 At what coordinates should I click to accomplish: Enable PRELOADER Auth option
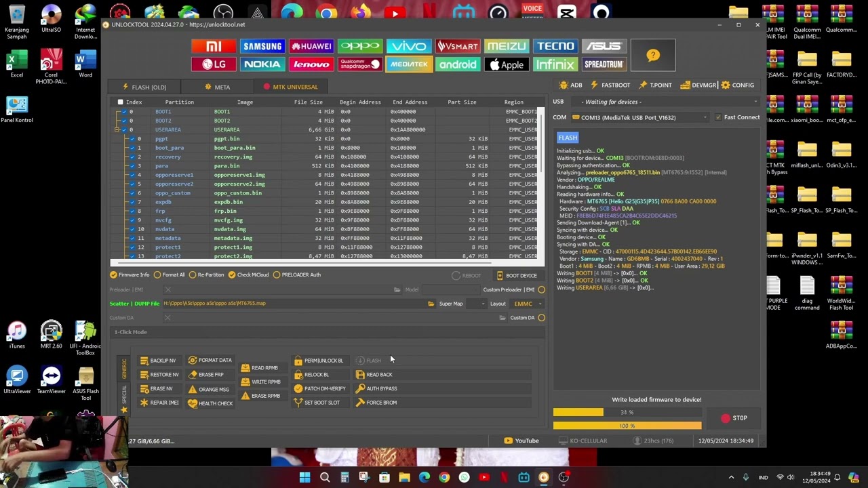click(x=296, y=274)
